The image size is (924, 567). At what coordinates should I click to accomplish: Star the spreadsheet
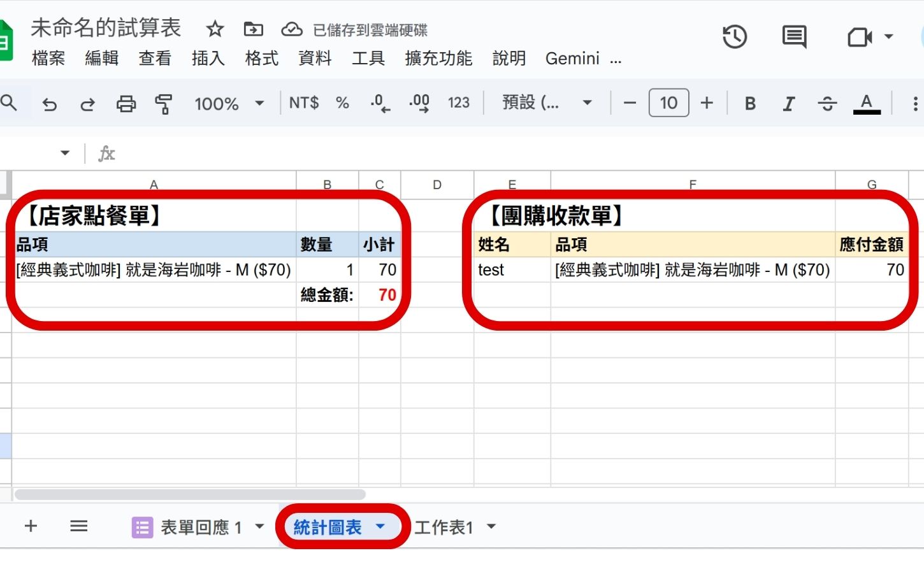pyautogui.click(x=215, y=29)
